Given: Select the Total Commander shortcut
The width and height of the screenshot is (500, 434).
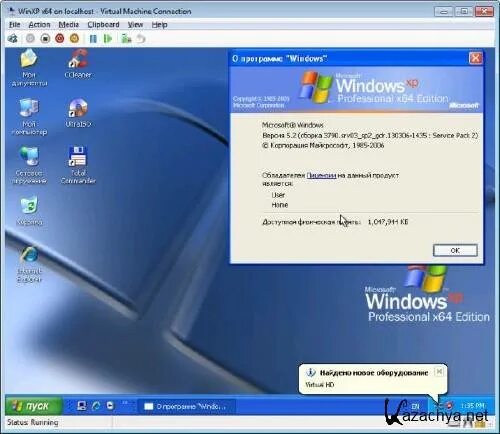Looking at the screenshot, I should pyautogui.click(x=78, y=165).
